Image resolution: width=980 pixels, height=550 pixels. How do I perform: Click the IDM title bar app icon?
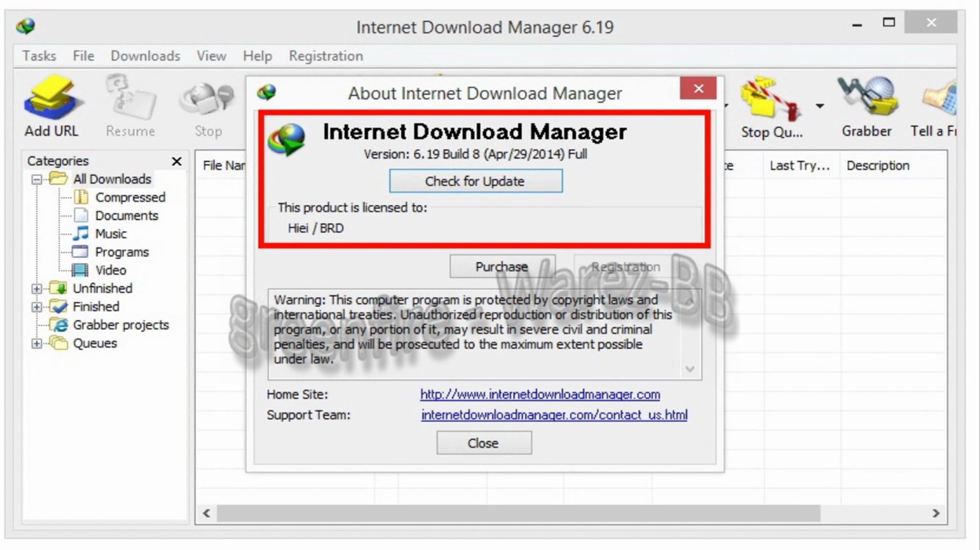point(25,25)
